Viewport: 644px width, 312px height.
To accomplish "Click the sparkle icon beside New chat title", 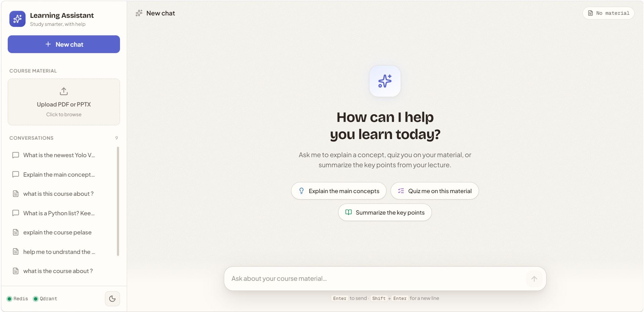I will pos(139,13).
